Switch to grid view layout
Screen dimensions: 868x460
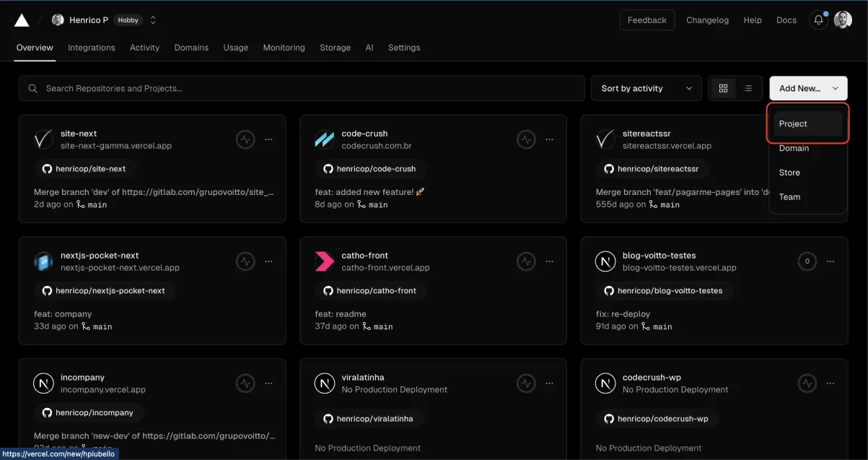click(x=723, y=88)
